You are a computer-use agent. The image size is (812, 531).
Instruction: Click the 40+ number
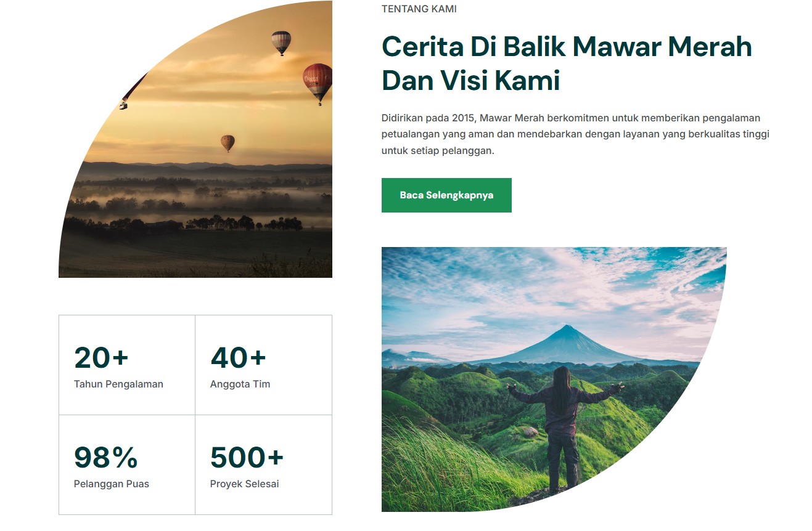click(x=238, y=357)
